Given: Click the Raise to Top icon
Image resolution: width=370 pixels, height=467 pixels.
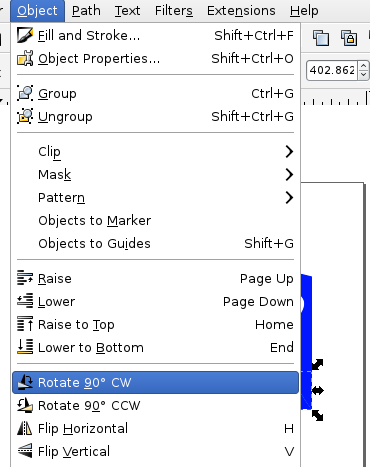Looking at the screenshot, I should (25, 324).
